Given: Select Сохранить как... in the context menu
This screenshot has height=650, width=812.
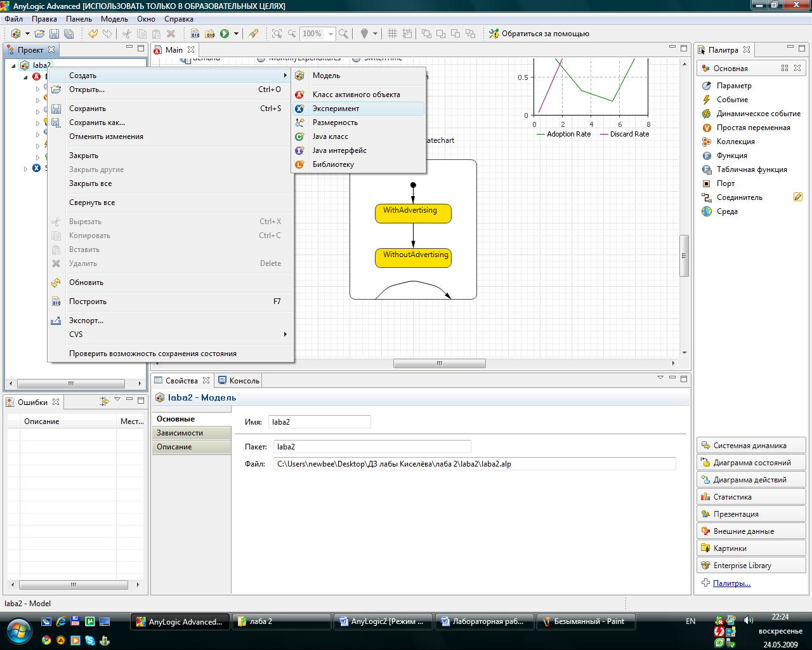Looking at the screenshot, I should (x=171, y=123).
